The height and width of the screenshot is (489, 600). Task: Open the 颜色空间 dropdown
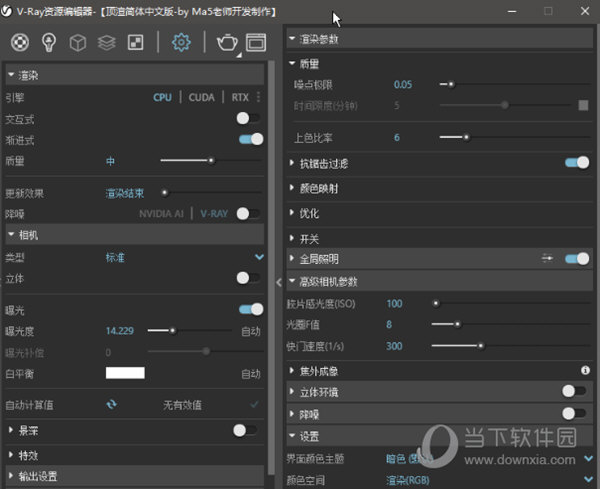click(x=588, y=479)
